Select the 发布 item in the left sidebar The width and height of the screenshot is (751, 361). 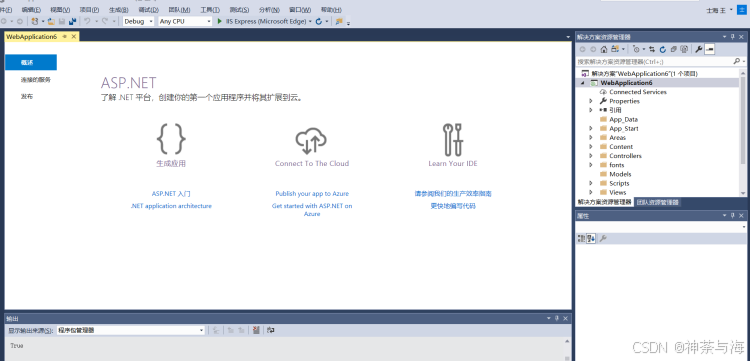[x=27, y=97]
